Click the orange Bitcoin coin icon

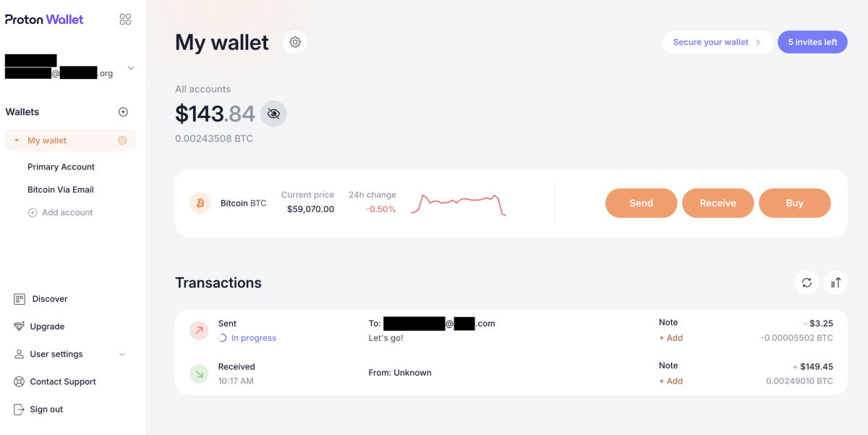coord(200,203)
